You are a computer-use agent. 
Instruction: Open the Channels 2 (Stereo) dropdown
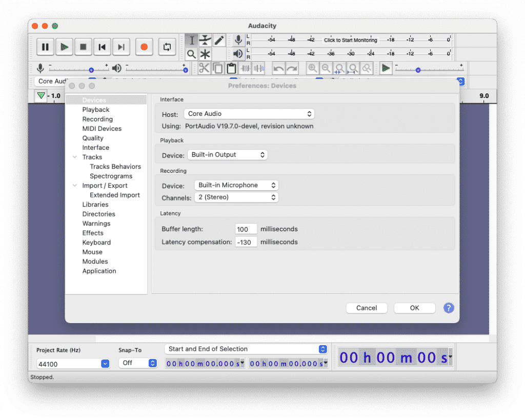click(x=236, y=197)
